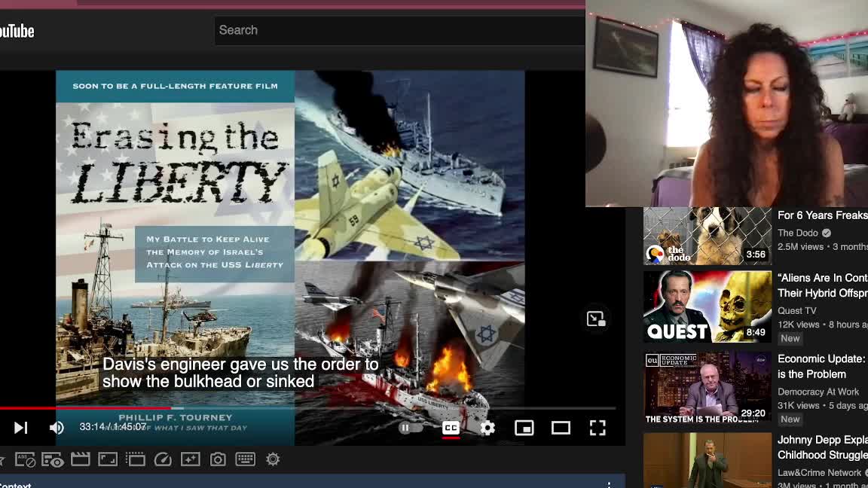868x488 pixels.
Task: Click the YouTube search field
Action: tap(399, 30)
